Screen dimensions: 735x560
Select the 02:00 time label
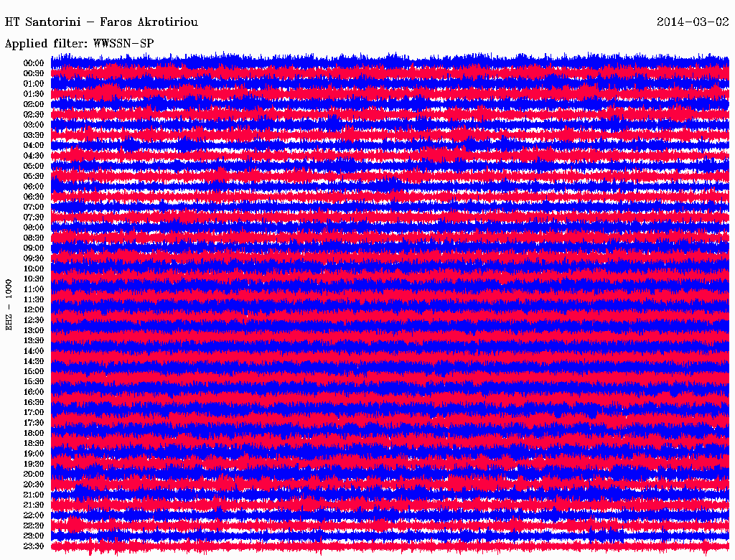[x=34, y=104]
